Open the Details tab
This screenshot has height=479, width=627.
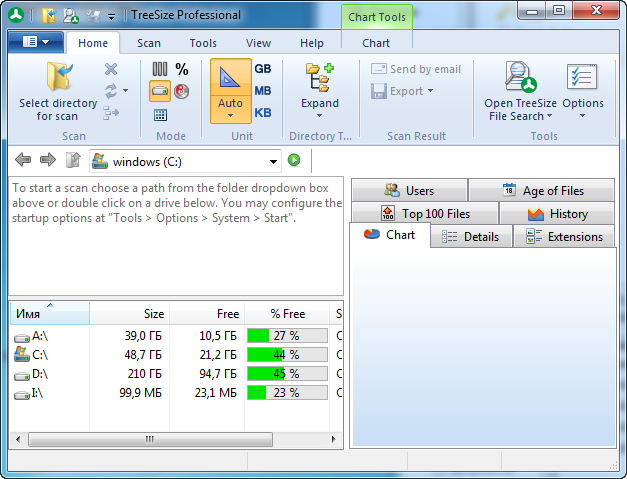(471, 237)
